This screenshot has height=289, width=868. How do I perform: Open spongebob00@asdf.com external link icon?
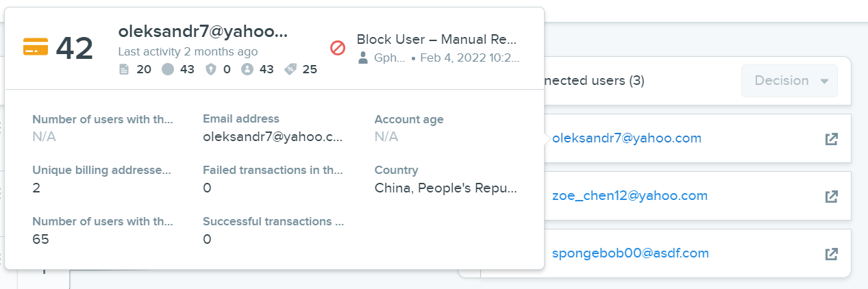click(831, 254)
